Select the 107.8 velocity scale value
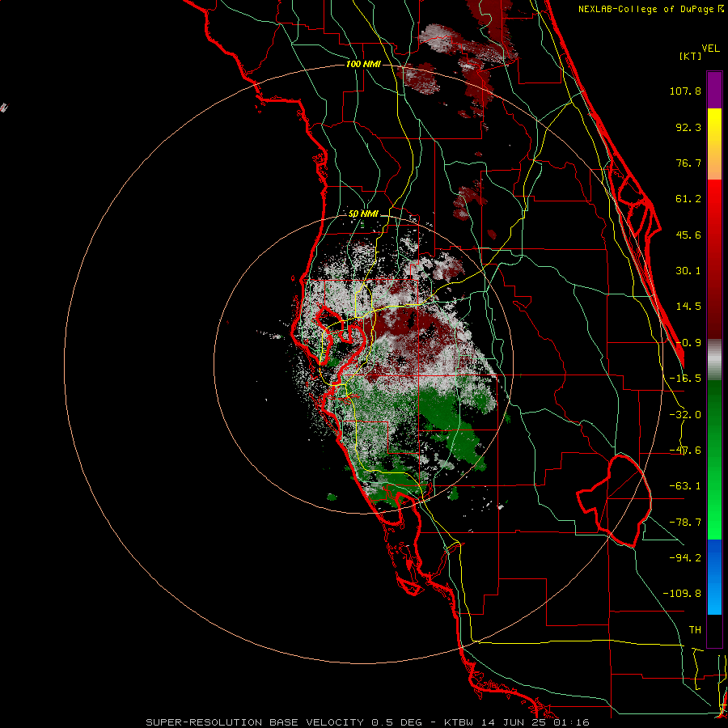The width and height of the screenshot is (728, 728). tap(685, 91)
